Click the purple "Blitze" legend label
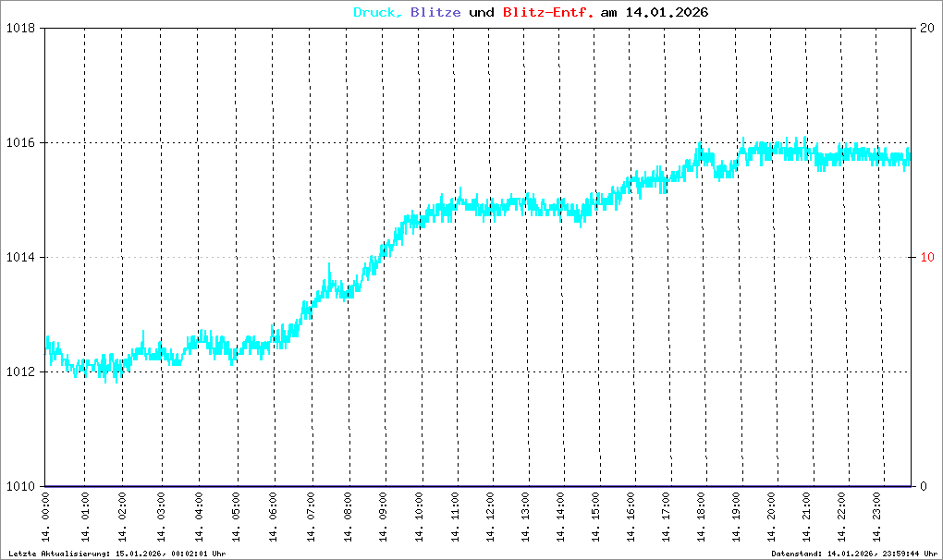Image resolution: width=943 pixels, height=560 pixels. (433, 13)
